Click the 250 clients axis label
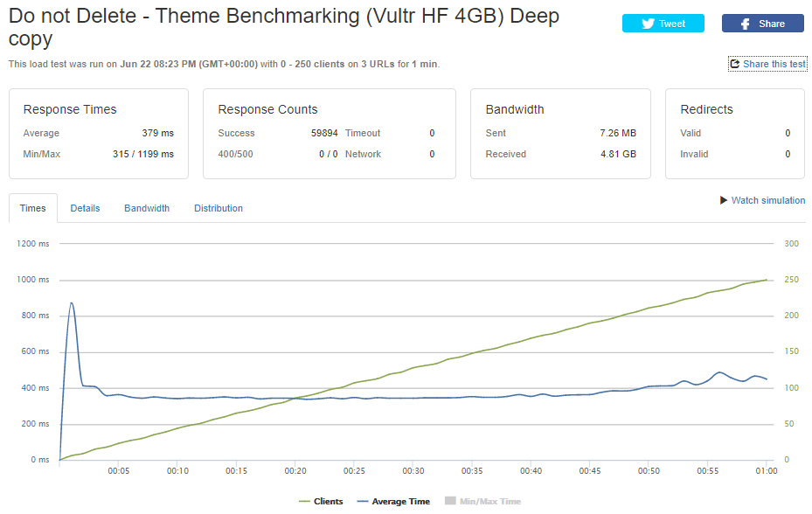Screen dimensions: 812x514 791,279
